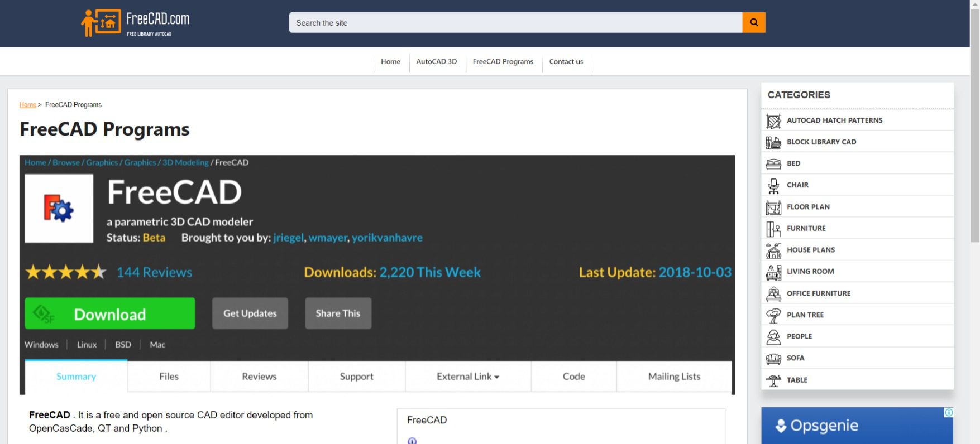Click the Sofa category icon

pos(773,358)
